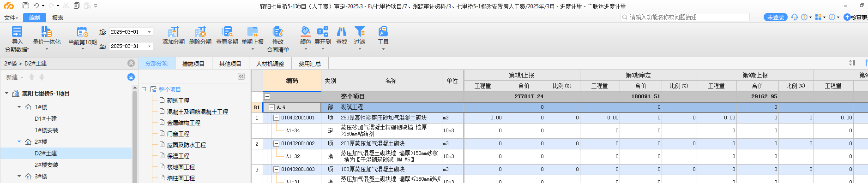Viewport: 868px width, 183px height.
Task: Click the 当前第10期 period icon
Action: [83, 32]
